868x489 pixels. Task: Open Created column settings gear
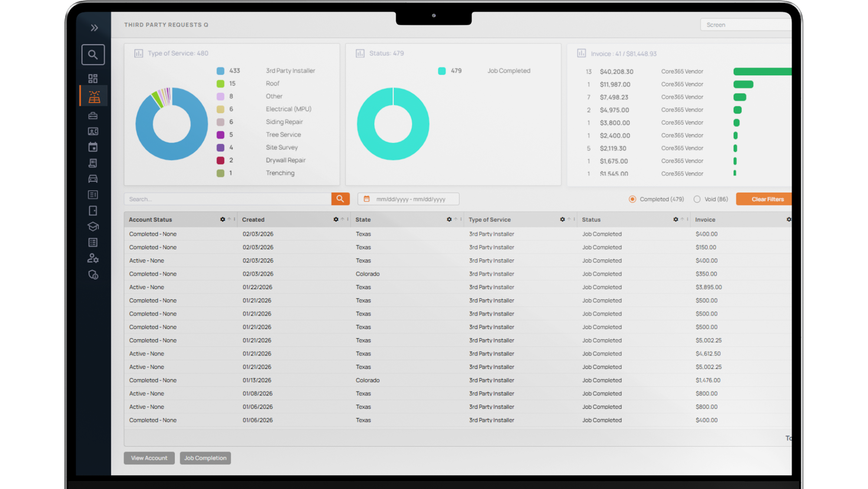(336, 220)
